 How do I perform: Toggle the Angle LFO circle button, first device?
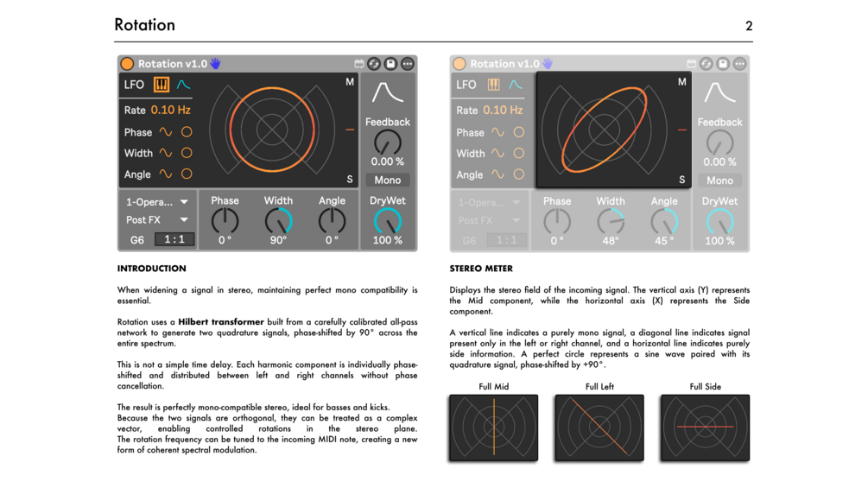coord(187,174)
